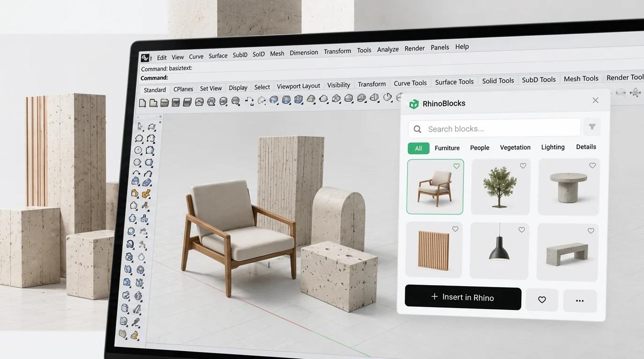Filter blocks by Details category
Viewport: 644px width, 359px height.
pos(586,147)
